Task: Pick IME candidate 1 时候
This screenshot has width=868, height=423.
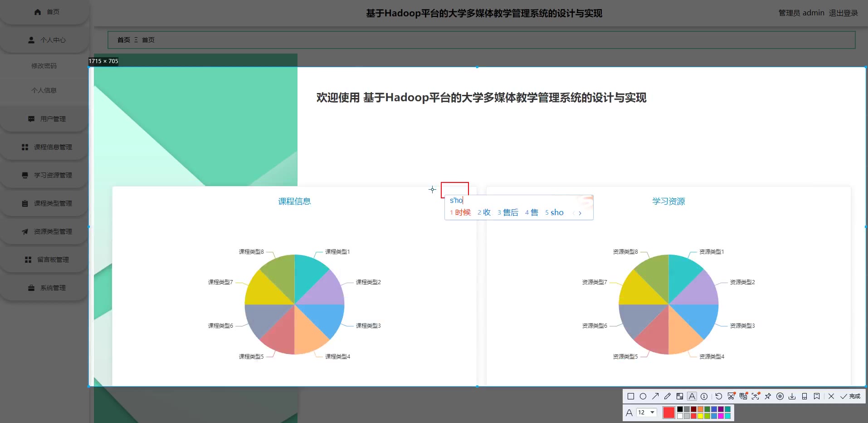Action: click(x=460, y=212)
